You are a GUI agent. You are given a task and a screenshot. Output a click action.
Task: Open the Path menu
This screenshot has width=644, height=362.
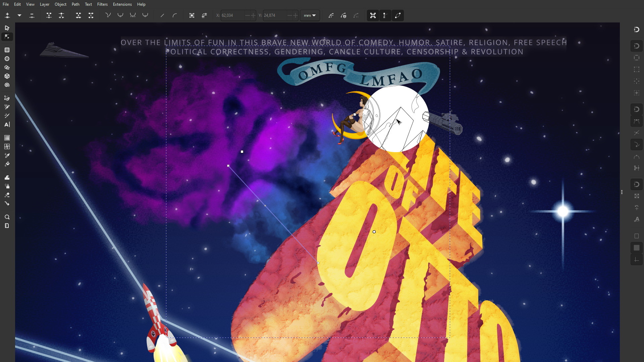pyautogui.click(x=75, y=4)
